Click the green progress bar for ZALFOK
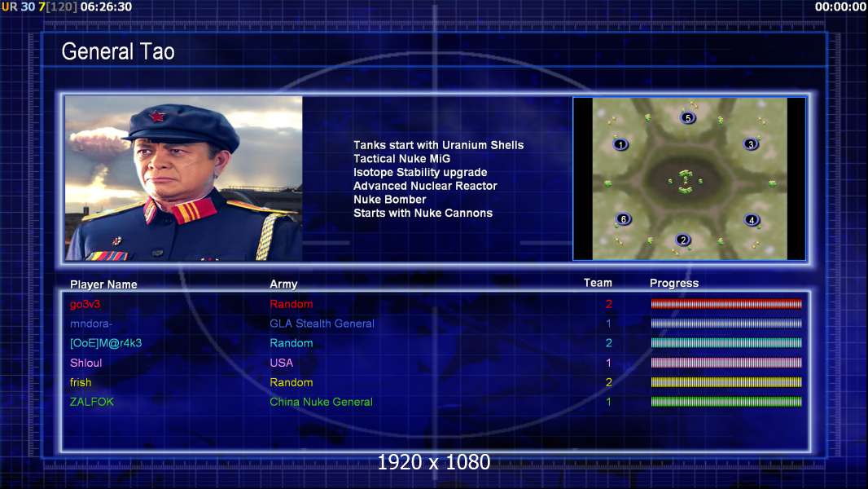The height and width of the screenshot is (489, 868). 726,402
